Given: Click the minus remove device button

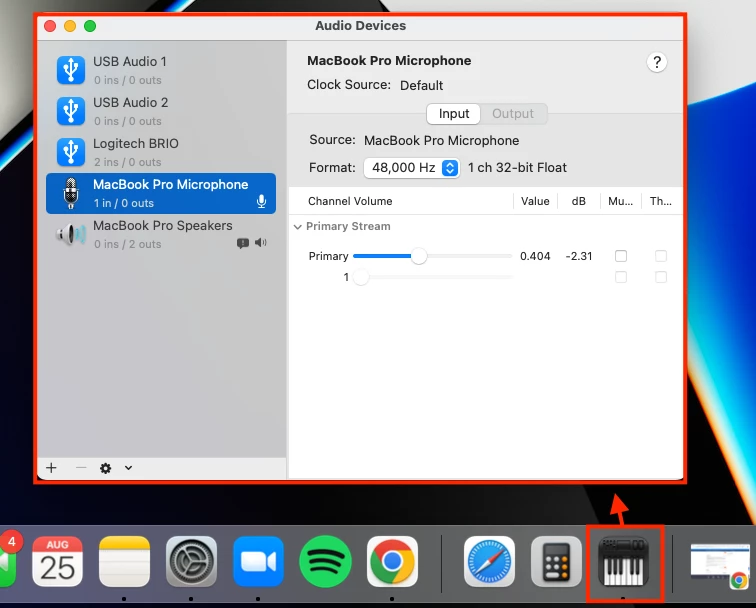Looking at the screenshot, I should tap(81, 468).
